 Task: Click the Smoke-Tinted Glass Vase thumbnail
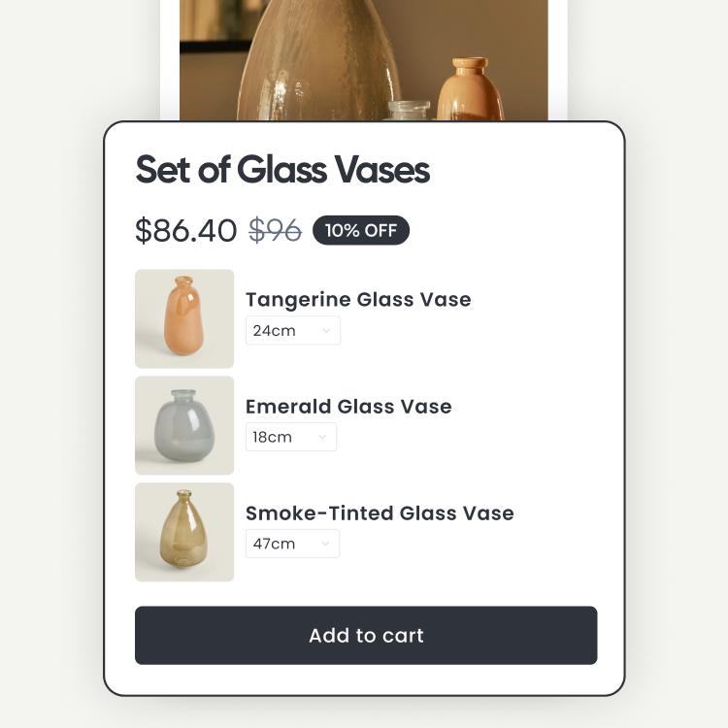tap(184, 532)
